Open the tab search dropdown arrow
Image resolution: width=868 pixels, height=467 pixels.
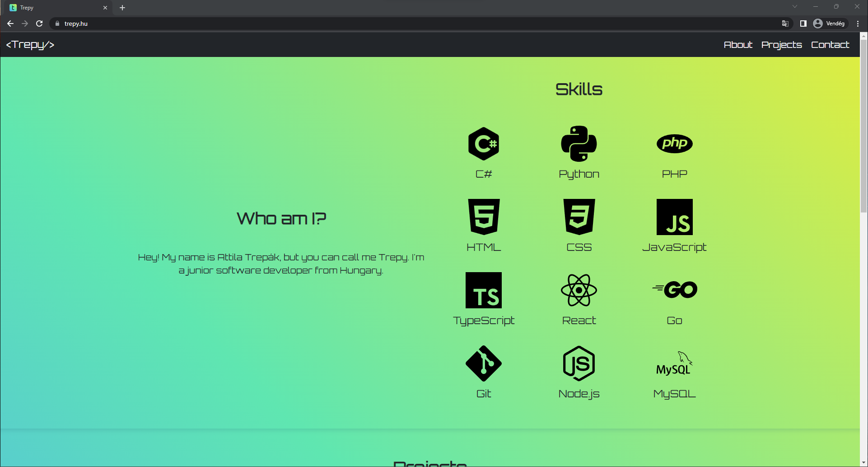795,6
